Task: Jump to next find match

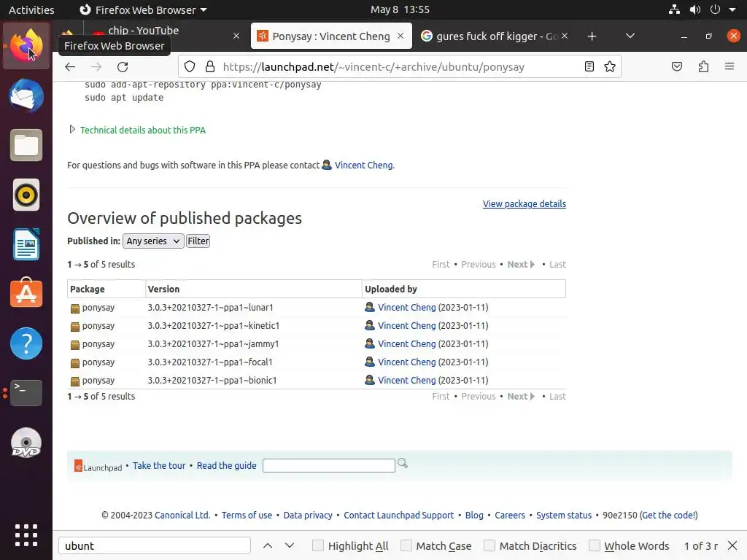Action: (x=290, y=545)
